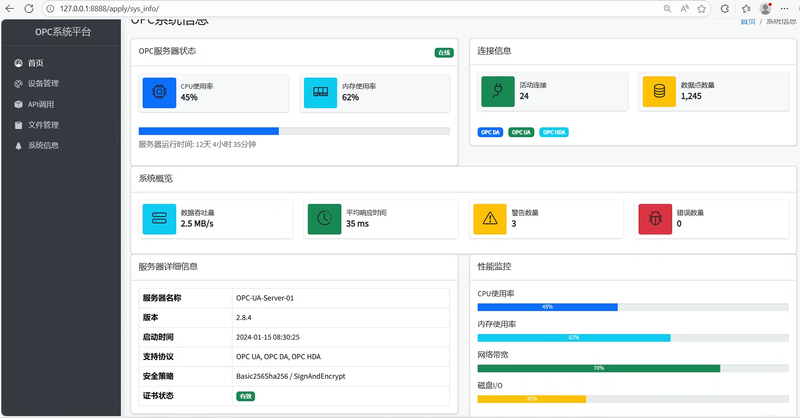Open 设备管理 in the sidebar
This screenshot has height=418, width=800.
(43, 83)
